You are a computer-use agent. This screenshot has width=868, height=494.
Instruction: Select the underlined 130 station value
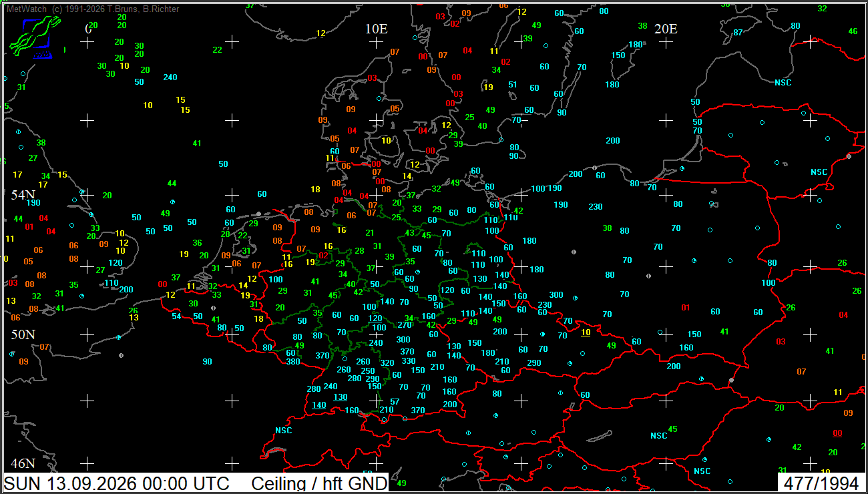341,397
